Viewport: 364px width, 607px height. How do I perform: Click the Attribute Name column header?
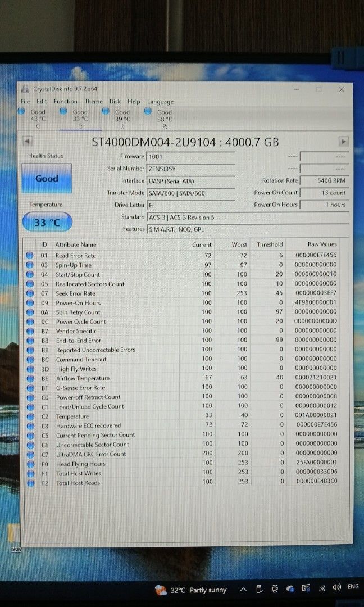pyautogui.click(x=76, y=244)
